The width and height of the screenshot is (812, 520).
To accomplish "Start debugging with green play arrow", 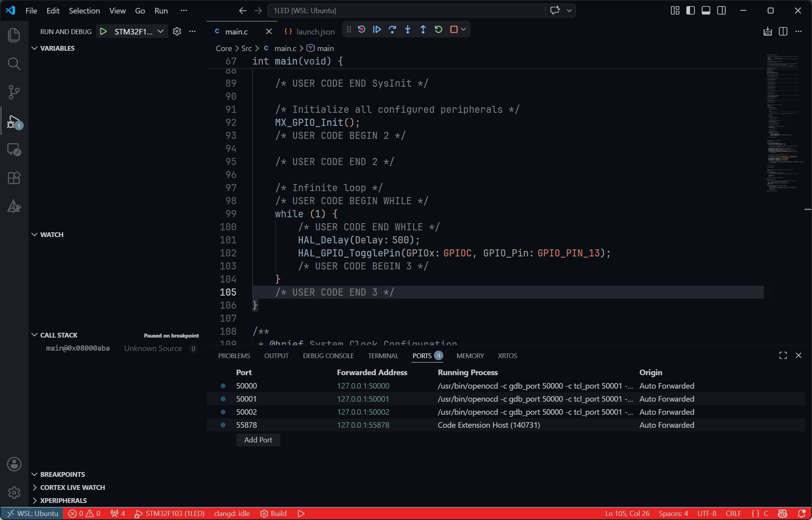I will 103,31.
